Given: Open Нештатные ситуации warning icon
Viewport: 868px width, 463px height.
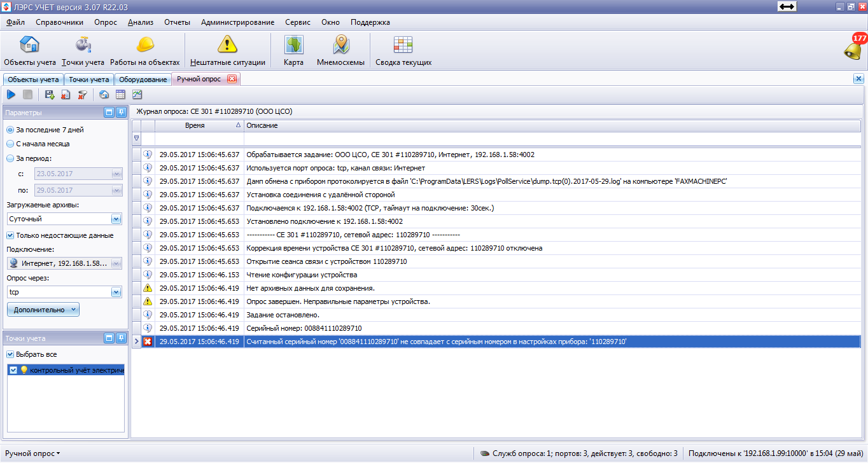Looking at the screenshot, I should click(x=227, y=50).
